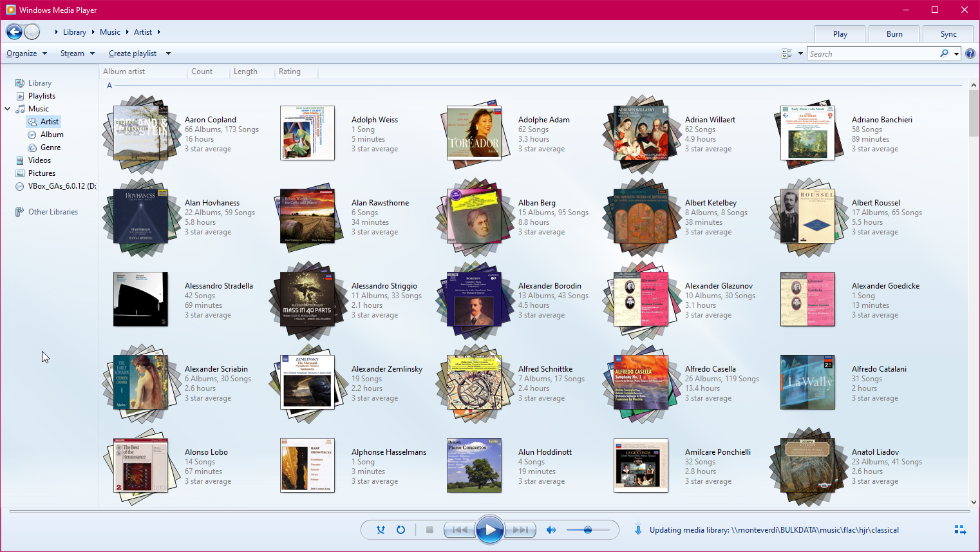Click the Album disc icon in sidebar

(32, 135)
